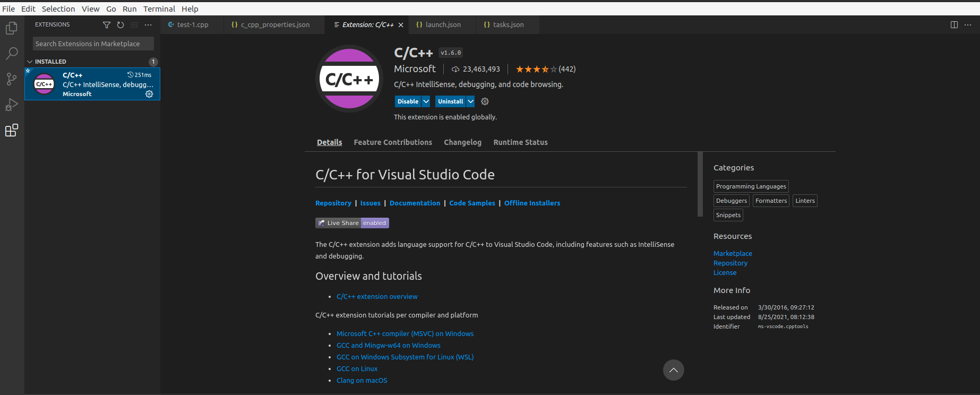980x395 pixels.
Task: Split the editor to the right
Action: click(x=954, y=25)
